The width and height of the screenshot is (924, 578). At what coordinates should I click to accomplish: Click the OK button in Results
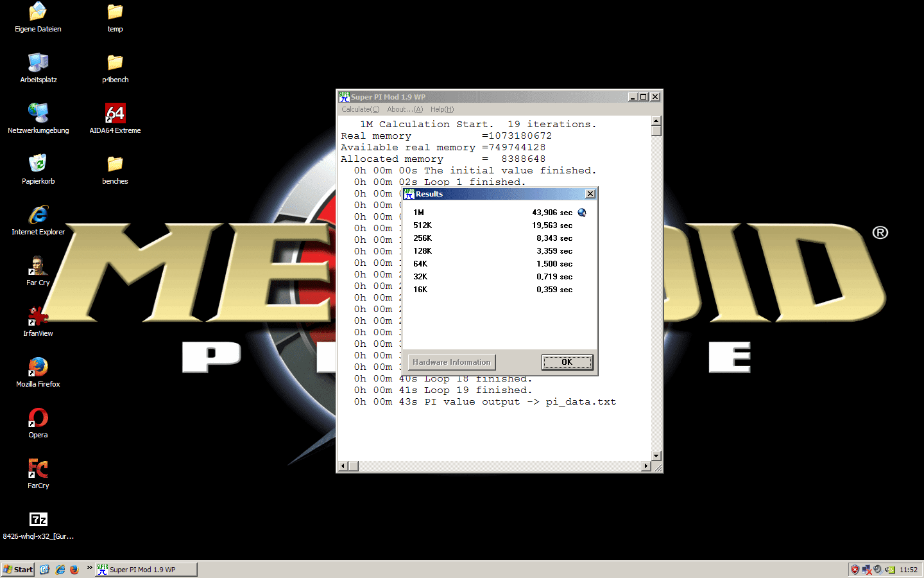pyautogui.click(x=567, y=362)
